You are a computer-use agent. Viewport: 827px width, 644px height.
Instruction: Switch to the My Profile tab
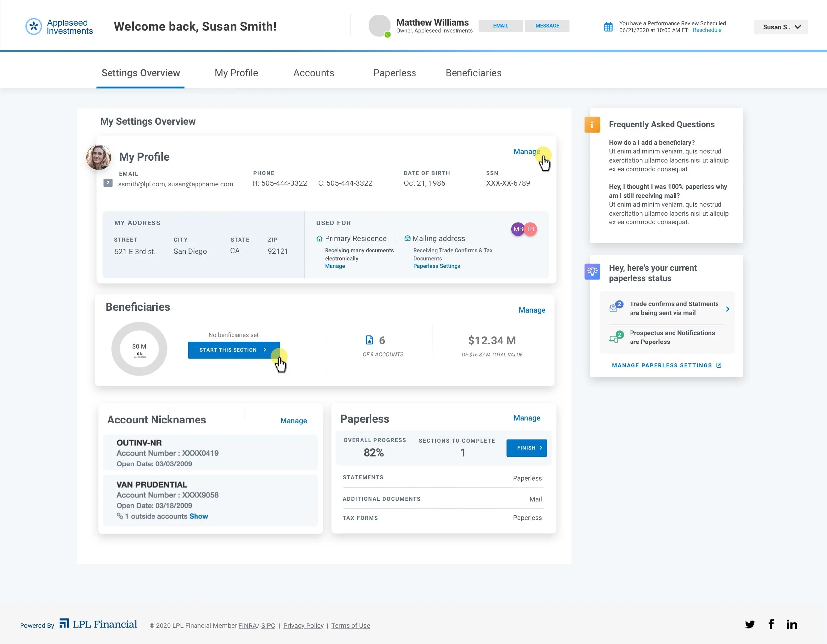click(x=236, y=73)
